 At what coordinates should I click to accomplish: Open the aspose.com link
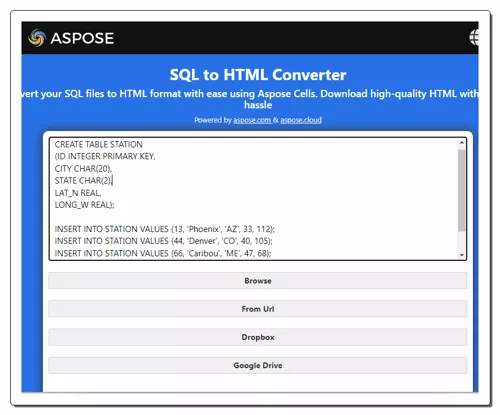click(252, 120)
